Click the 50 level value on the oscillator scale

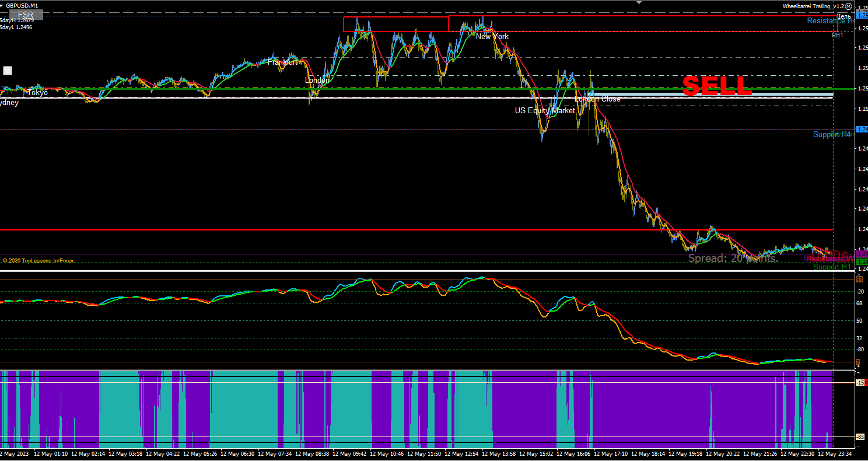(x=859, y=321)
